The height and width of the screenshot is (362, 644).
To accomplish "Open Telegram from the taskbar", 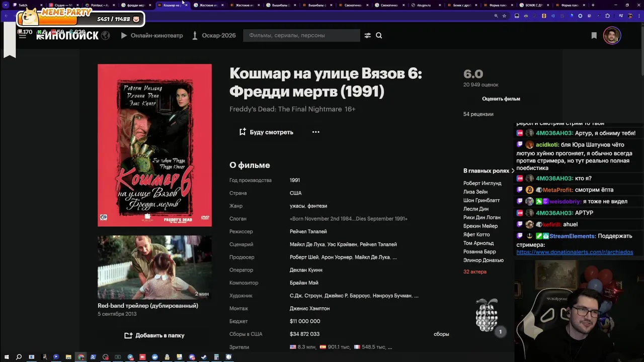I will (x=130, y=357).
